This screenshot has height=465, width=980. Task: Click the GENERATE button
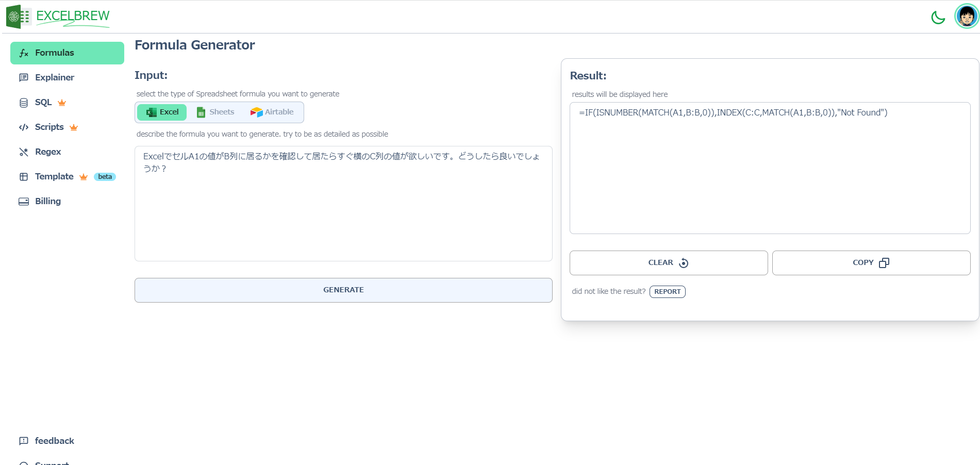click(343, 290)
